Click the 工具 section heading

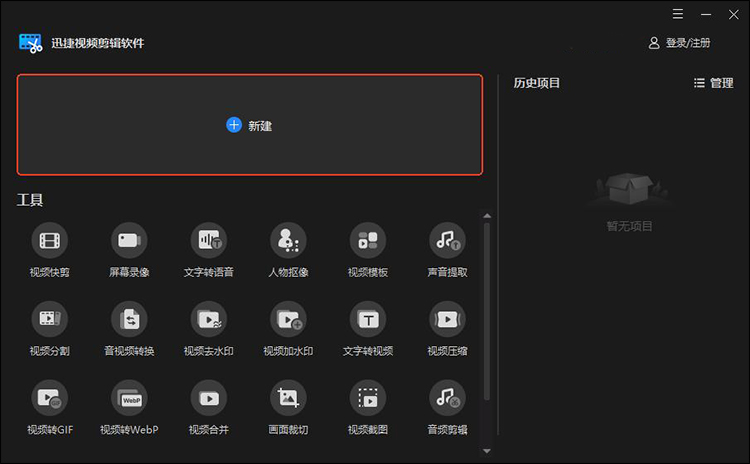tap(30, 200)
